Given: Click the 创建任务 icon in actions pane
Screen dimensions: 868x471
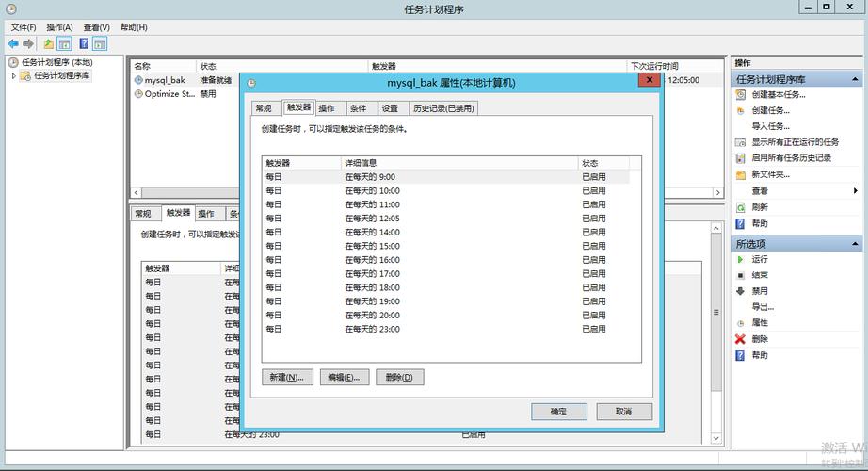Looking at the screenshot, I should tap(741, 111).
